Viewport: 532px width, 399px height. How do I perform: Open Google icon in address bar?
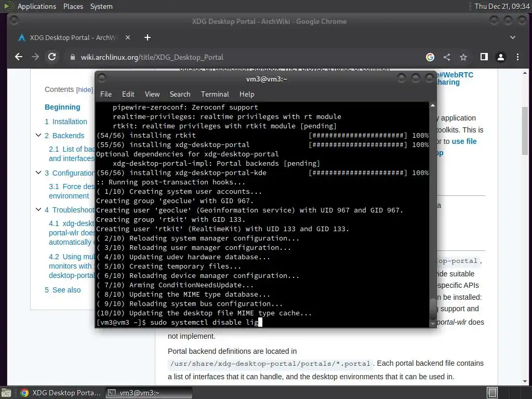430,57
